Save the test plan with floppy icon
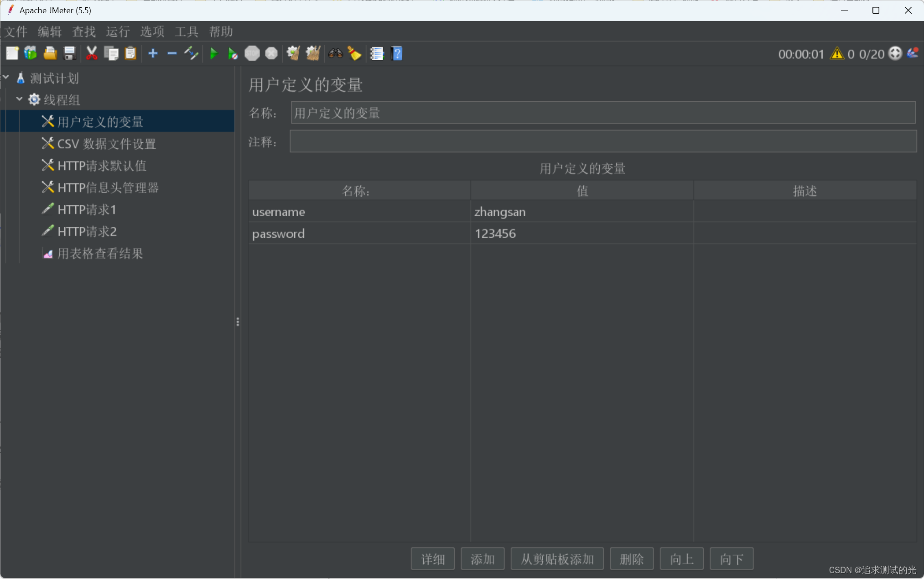 (x=69, y=53)
